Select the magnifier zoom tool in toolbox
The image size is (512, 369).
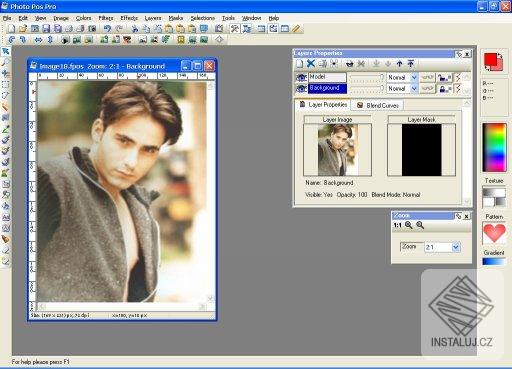6,62
